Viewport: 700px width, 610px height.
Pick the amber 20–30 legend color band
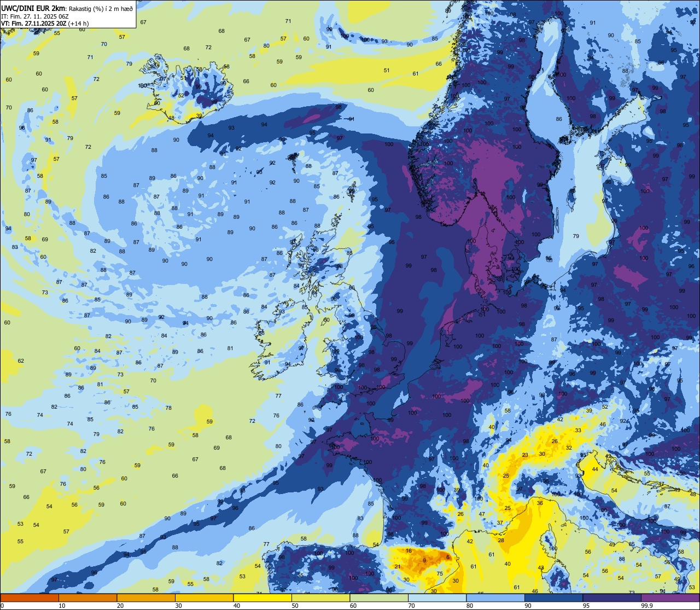[146, 597]
